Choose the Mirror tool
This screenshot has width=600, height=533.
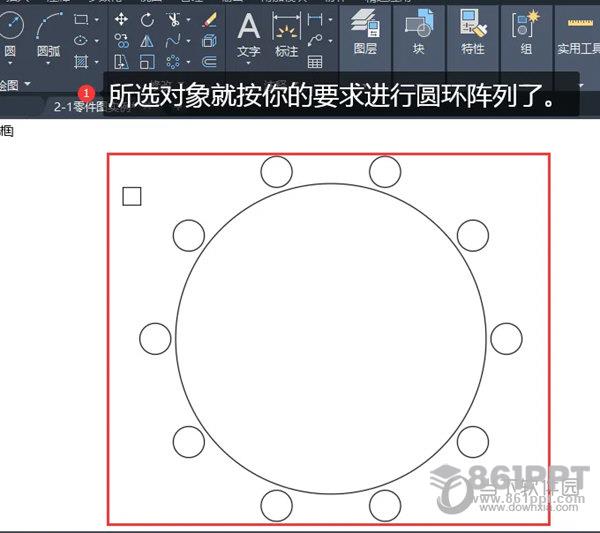tap(147, 41)
